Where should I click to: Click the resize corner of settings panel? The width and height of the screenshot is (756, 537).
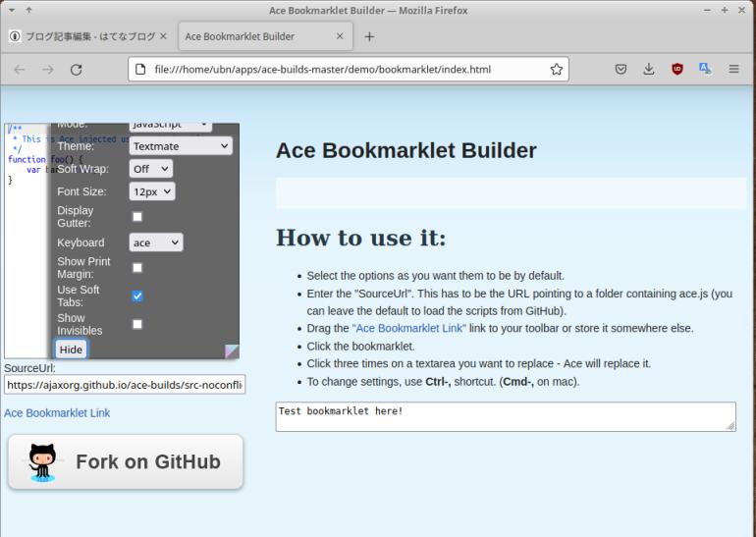pyautogui.click(x=232, y=351)
